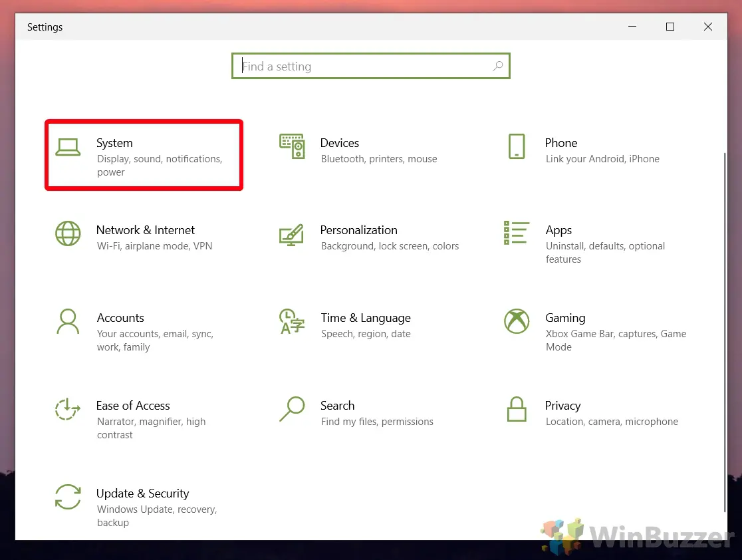Viewport: 742px width, 560px height.
Task: Go to the Privacy heading
Action: tap(562, 406)
